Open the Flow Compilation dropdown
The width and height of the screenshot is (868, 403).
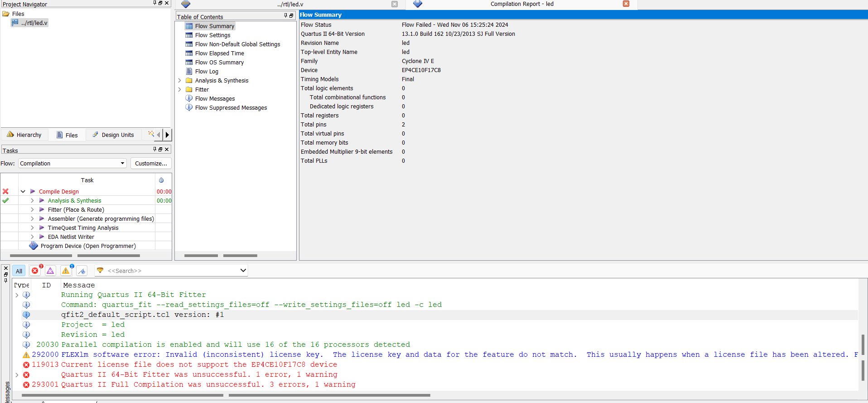(72, 163)
